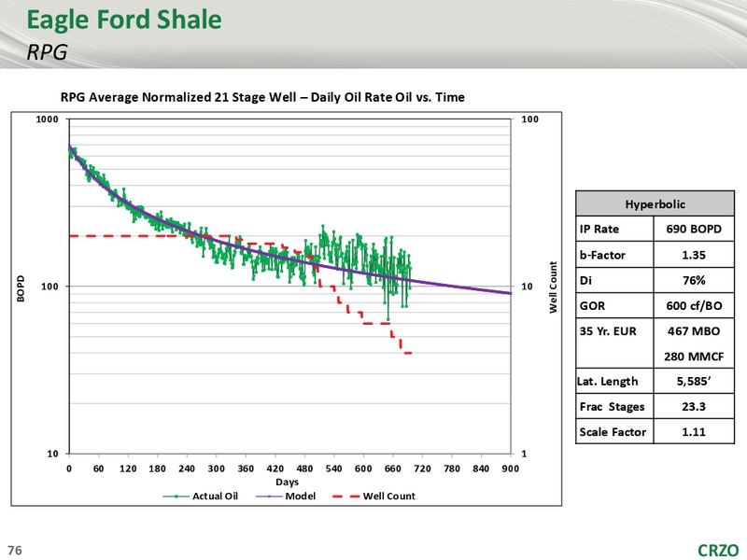747x560 pixels.
Task: Click the 'IP Rate' table cell
Action: tap(614, 229)
